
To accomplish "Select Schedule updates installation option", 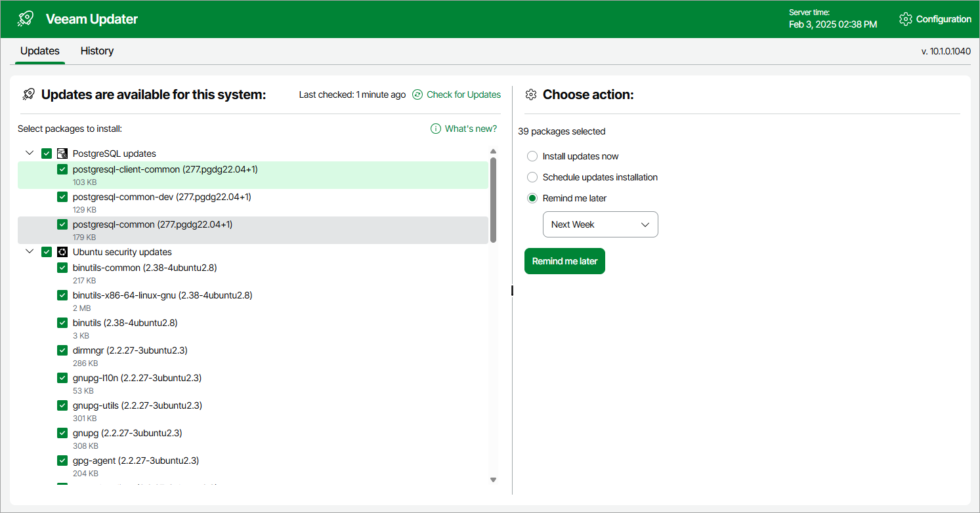I will coord(532,177).
